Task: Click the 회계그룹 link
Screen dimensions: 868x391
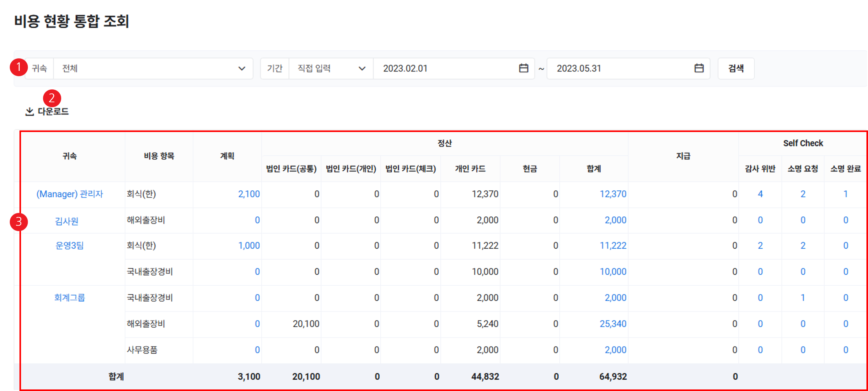Action: click(x=69, y=297)
